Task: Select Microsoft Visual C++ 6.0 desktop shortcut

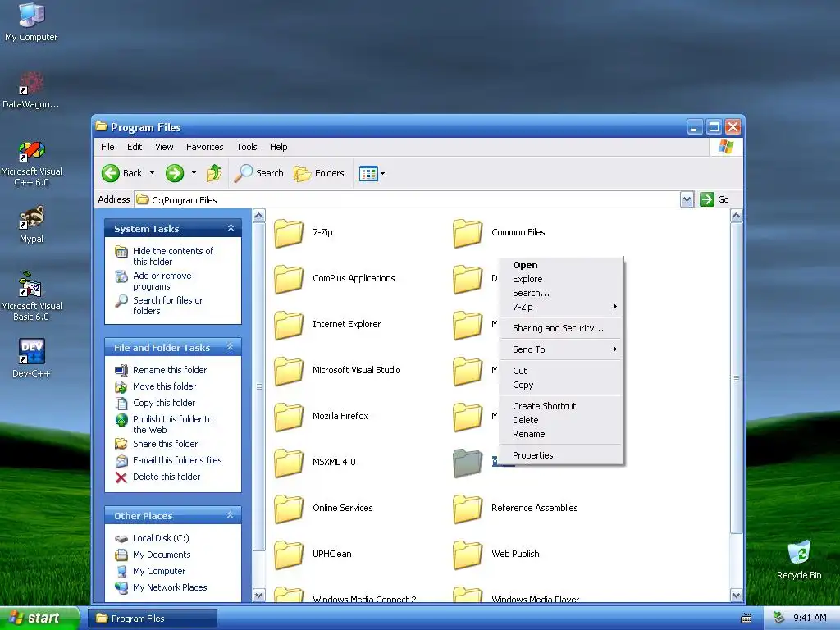Action: point(31,163)
